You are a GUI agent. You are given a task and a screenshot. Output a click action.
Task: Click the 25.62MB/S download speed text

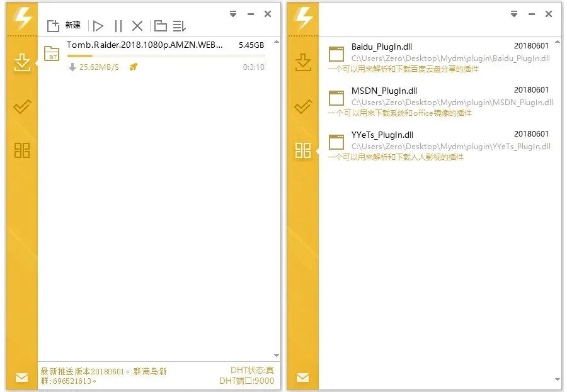pyautogui.click(x=99, y=67)
